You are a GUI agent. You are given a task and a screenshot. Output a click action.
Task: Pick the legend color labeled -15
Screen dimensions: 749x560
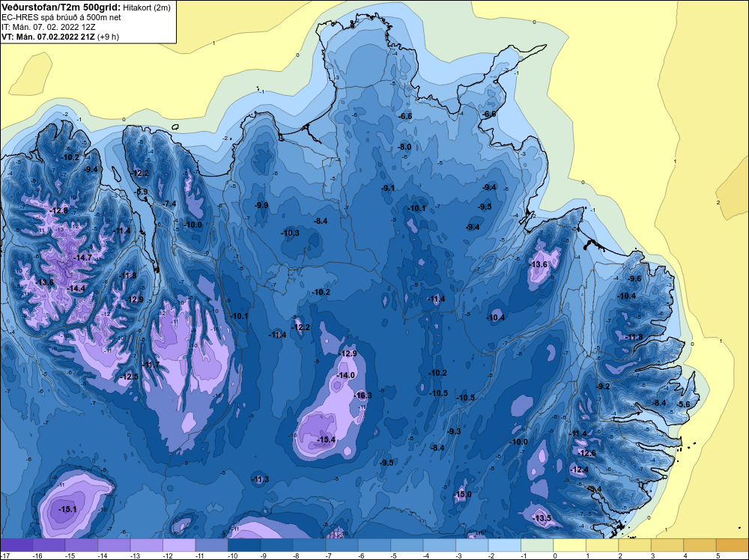pyautogui.click(x=82, y=545)
